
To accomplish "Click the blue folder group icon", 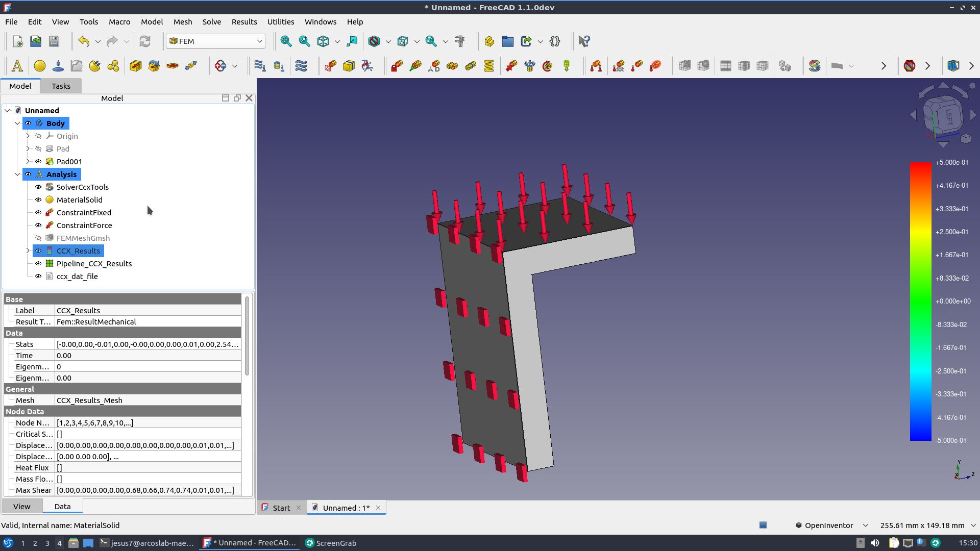I will [x=507, y=41].
